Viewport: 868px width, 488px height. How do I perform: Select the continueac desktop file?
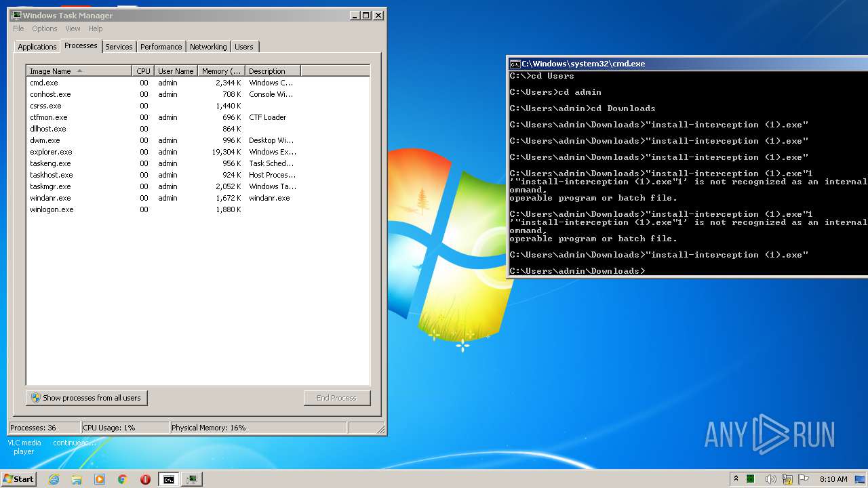pos(75,443)
